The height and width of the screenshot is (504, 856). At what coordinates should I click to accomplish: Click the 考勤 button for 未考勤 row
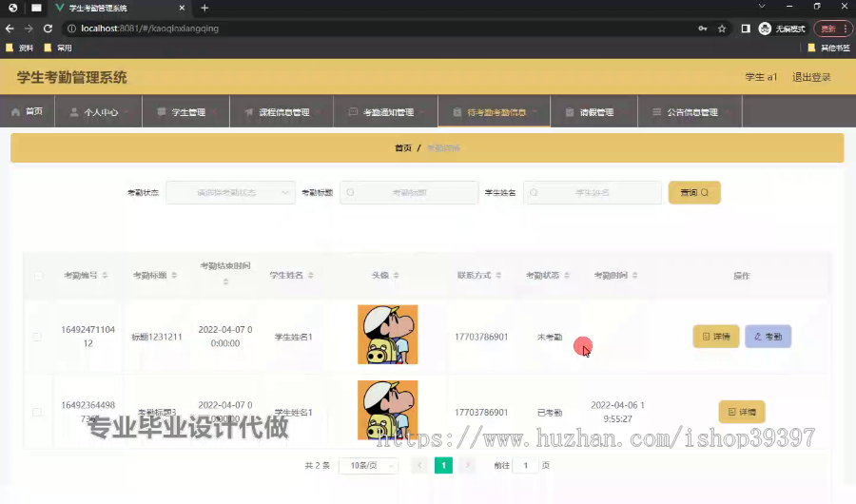pyautogui.click(x=768, y=337)
